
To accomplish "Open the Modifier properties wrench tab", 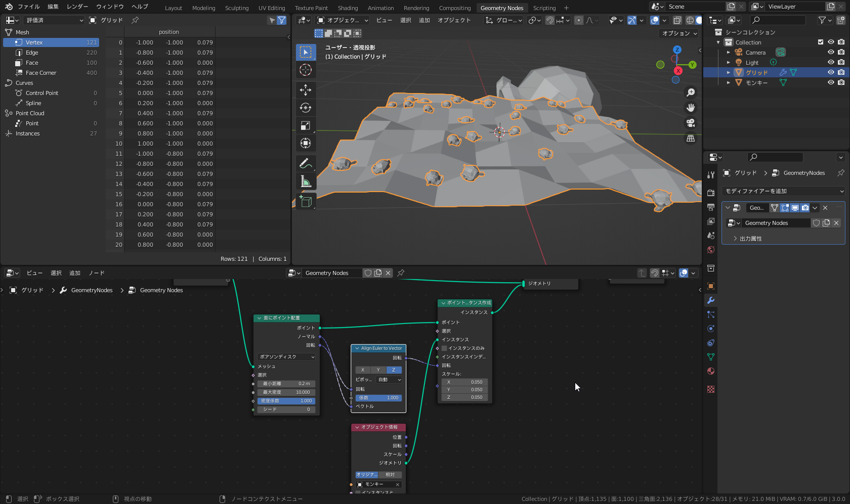I will [x=711, y=300].
